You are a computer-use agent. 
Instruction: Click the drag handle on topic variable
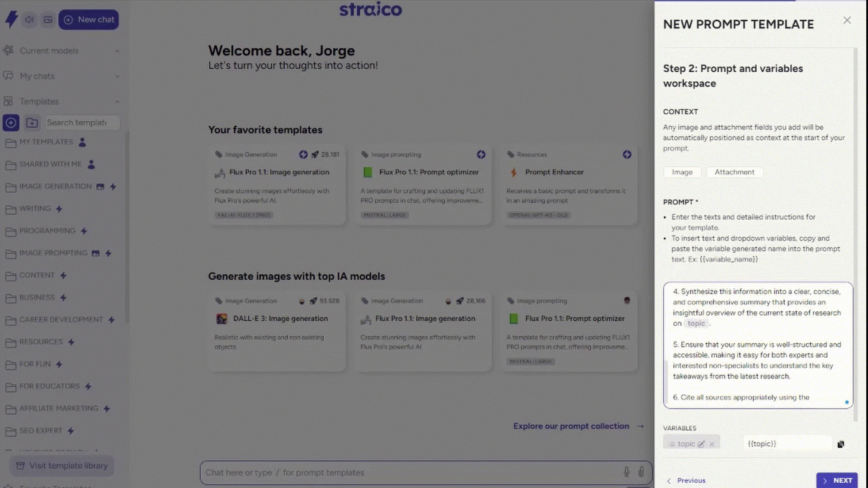[x=672, y=444]
